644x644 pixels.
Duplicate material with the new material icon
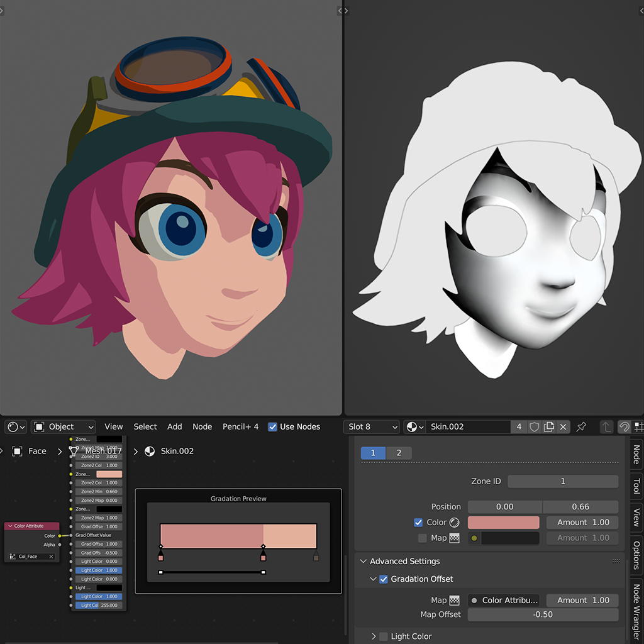pyautogui.click(x=549, y=426)
